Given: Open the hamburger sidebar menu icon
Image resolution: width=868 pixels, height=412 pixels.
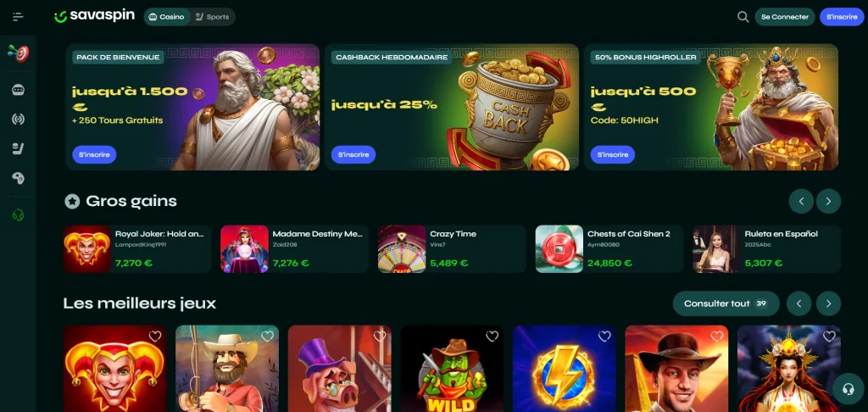Looking at the screenshot, I should click(x=19, y=17).
